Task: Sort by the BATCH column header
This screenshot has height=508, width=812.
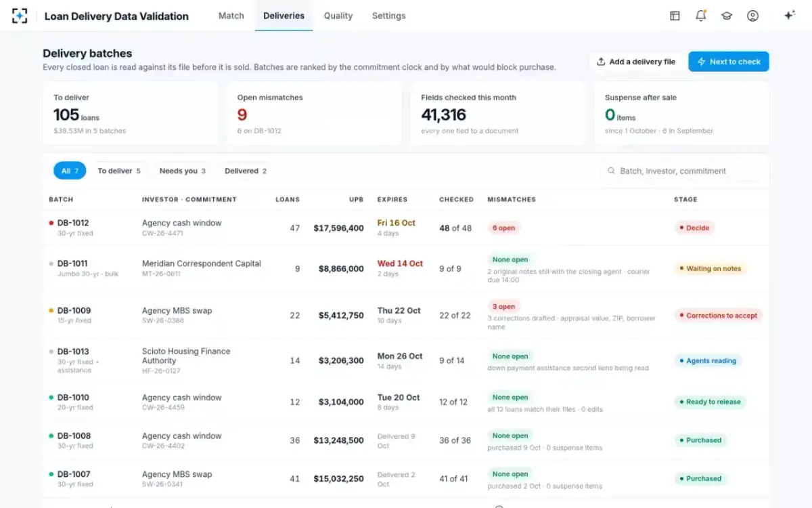Action: point(61,200)
